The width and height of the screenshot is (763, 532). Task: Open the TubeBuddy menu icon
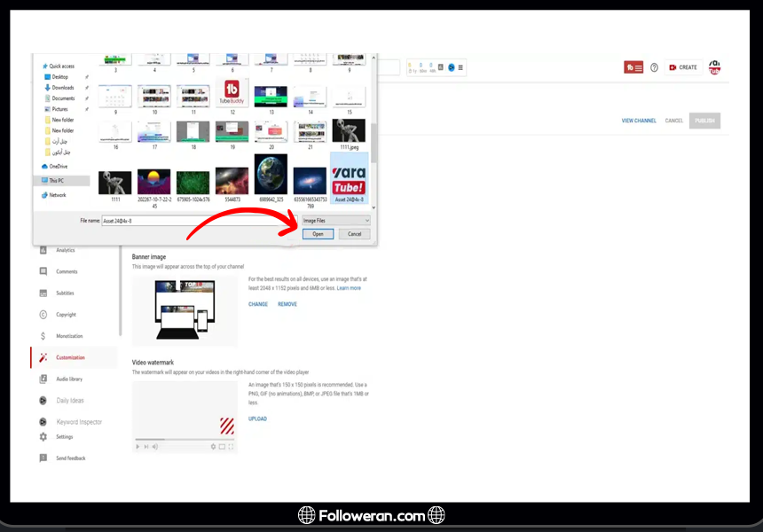click(633, 67)
